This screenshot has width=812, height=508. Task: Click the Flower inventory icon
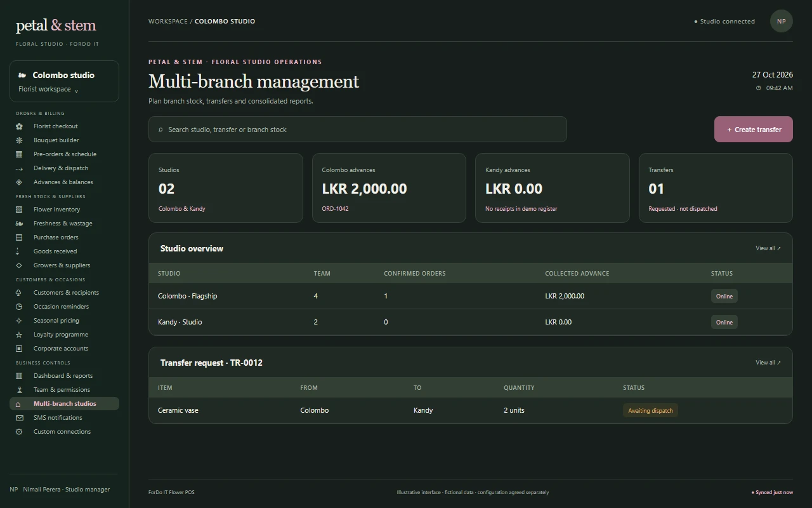(x=19, y=210)
